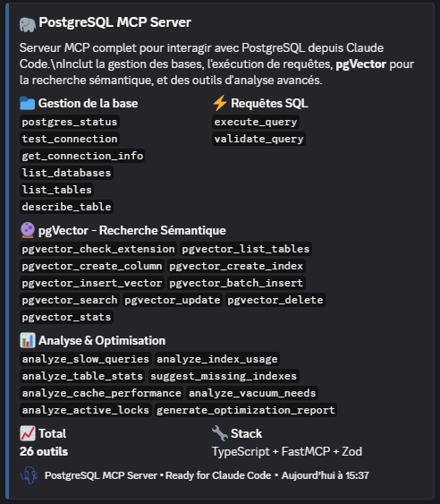The height and width of the screenshot is (504, 440).
Task: Click the bar chart icon by Analyse & Optimisation
Action: pos(28,340)
